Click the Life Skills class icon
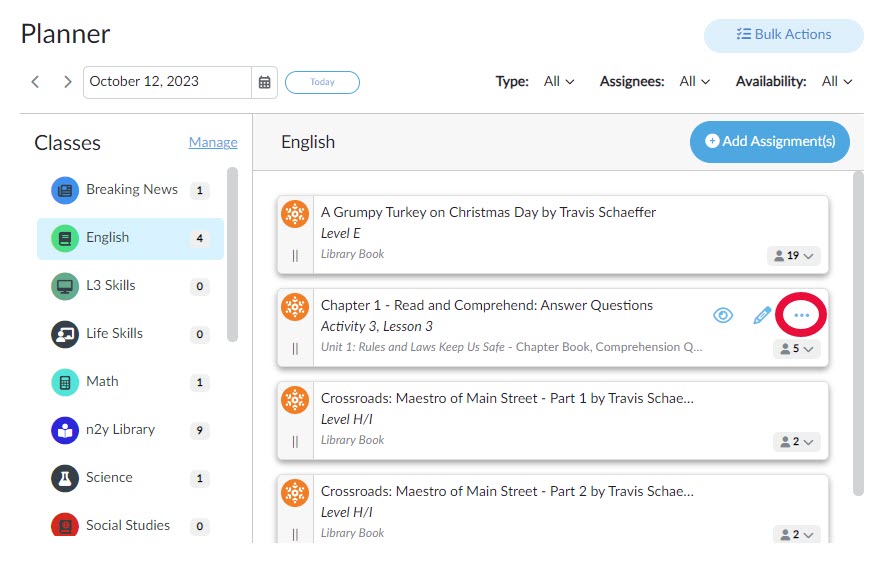879x563 pixels. (65, 334)
